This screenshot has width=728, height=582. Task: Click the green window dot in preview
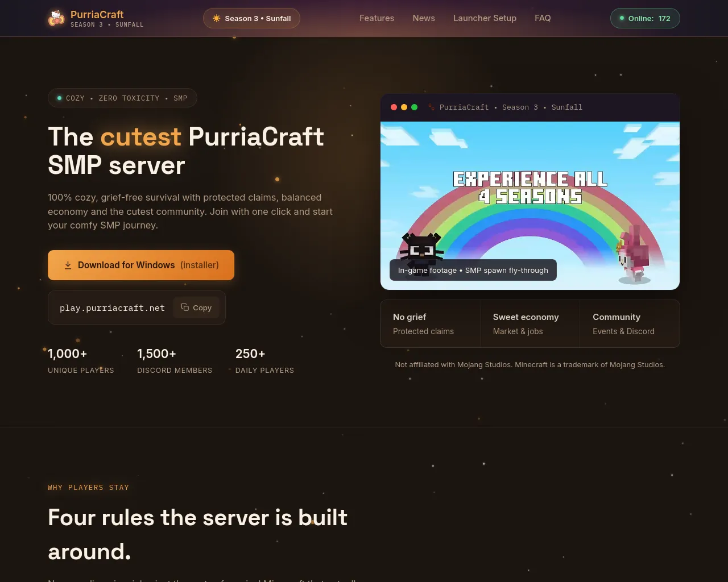tap(414, 107)
